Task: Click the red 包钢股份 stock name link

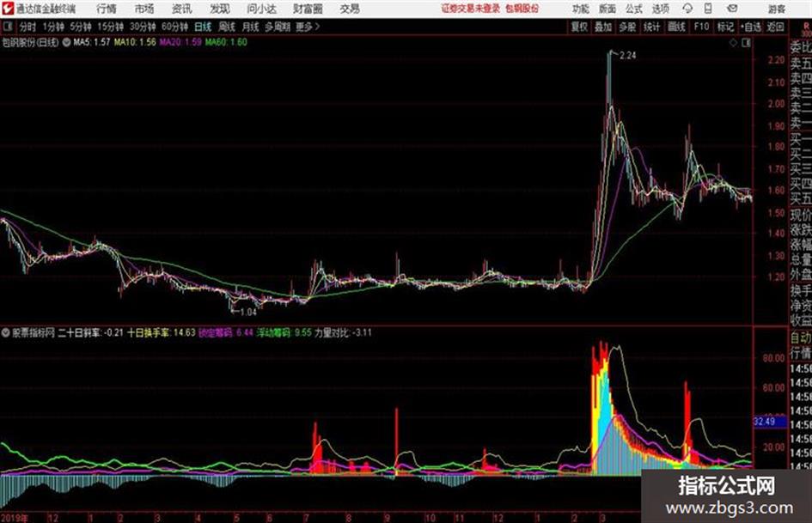Action: 522,9
